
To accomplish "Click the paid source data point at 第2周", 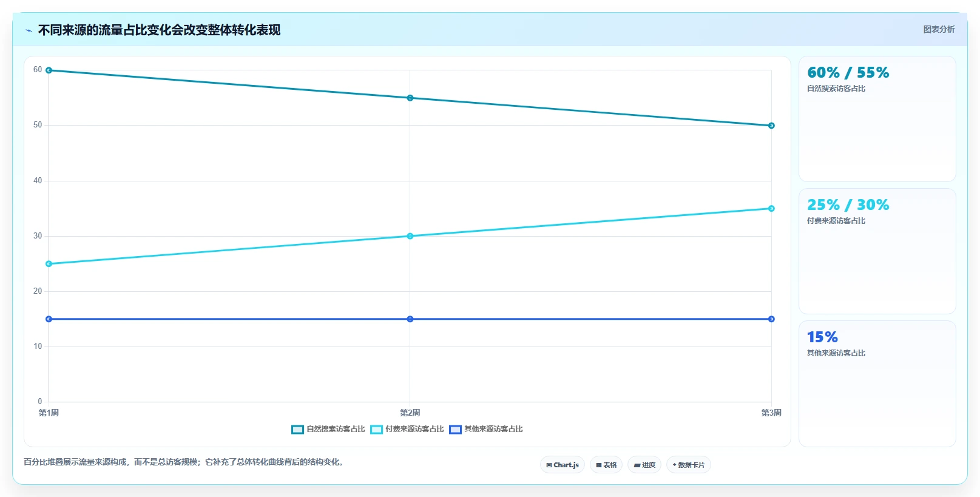I will (410, 236).
